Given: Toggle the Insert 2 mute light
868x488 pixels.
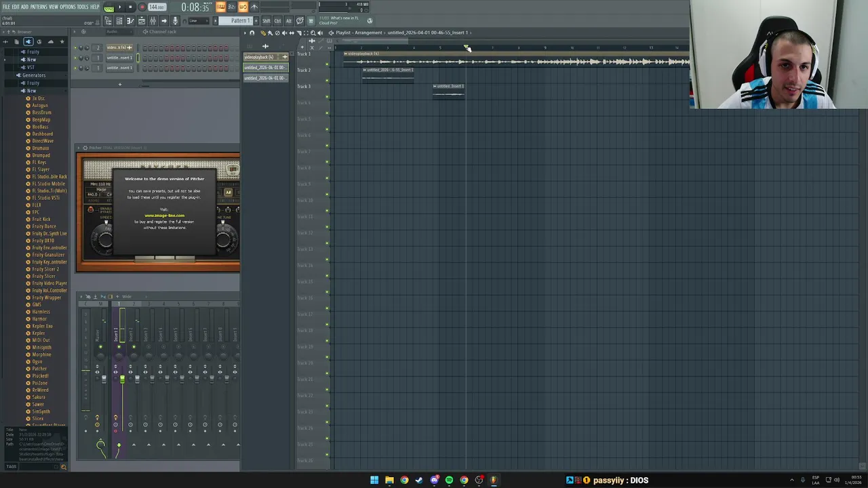Looking at the screenshot, I should [x=134, y=347].
